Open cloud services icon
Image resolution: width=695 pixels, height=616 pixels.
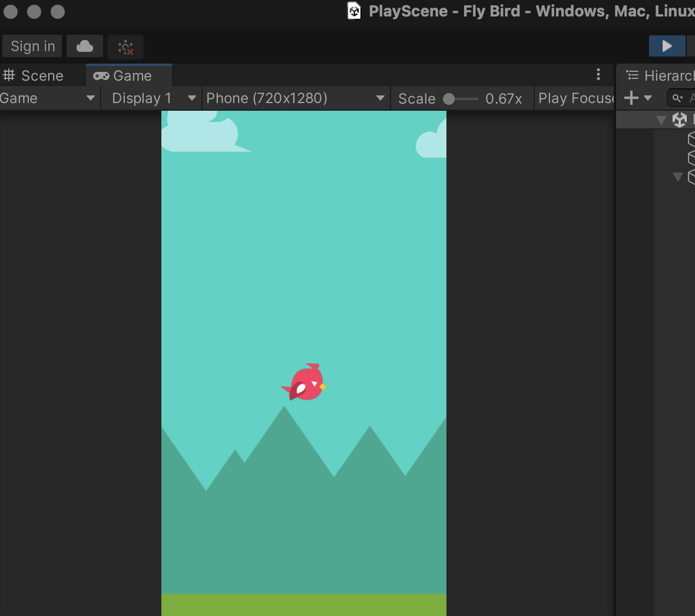(85, 46)
